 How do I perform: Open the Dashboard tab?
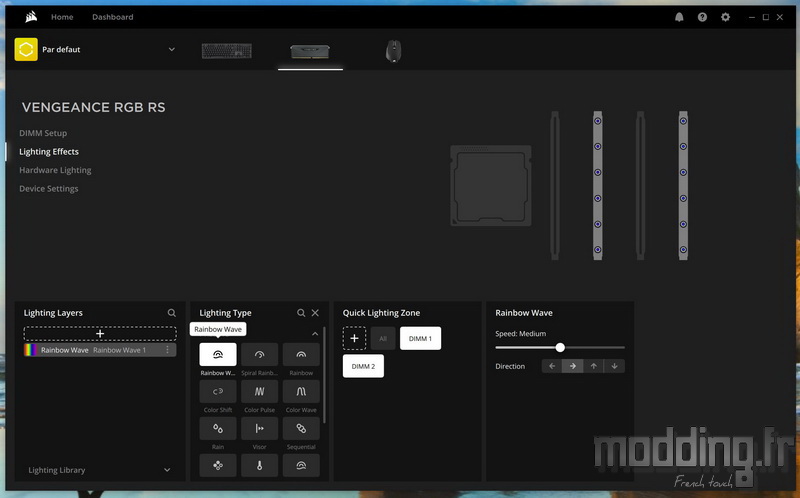pyautogui.click(x=113, y=17)
